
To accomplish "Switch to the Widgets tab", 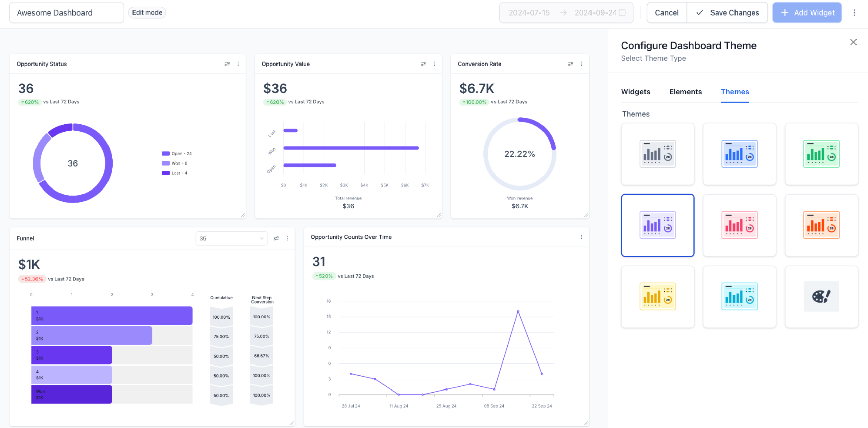I will pos(635,92).
